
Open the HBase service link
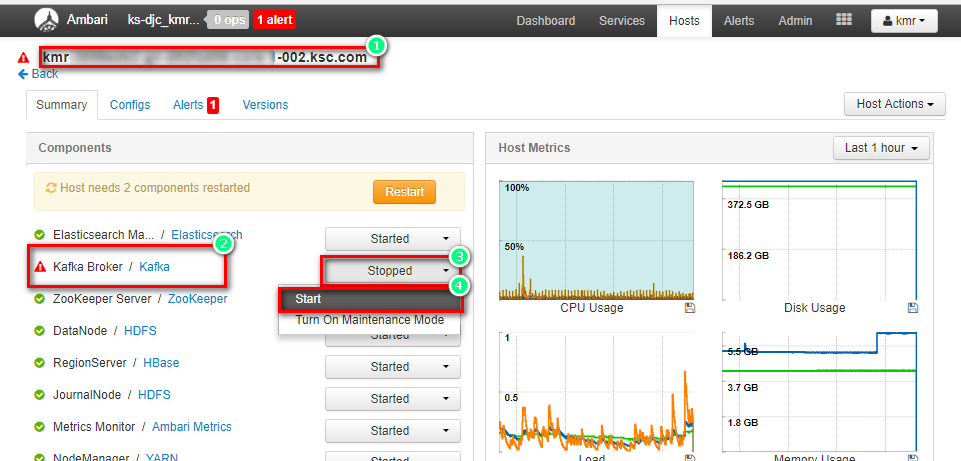(161, 363)
